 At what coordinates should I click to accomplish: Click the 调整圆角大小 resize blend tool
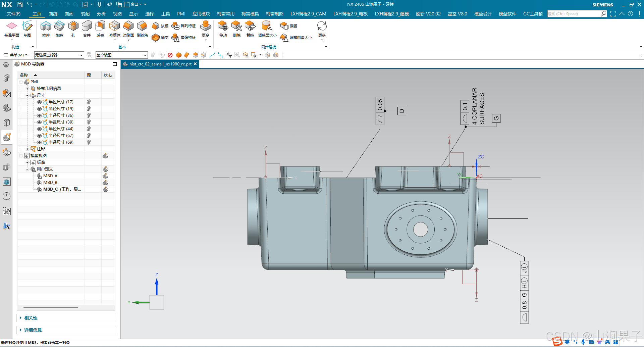(296, 38)
